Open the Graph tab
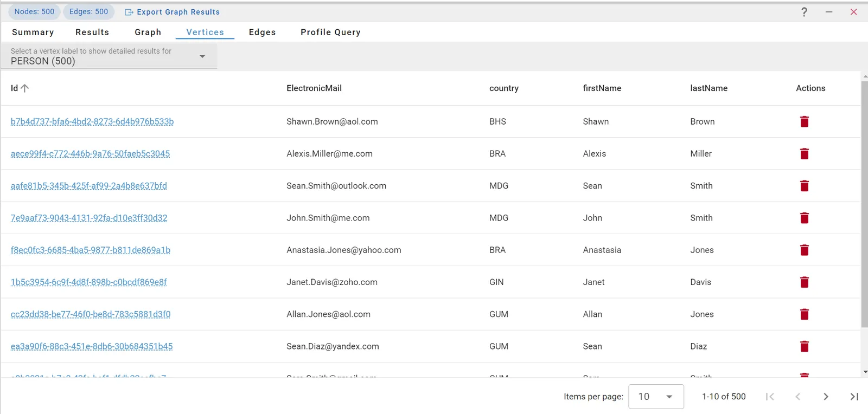Screen dimensions: 868x414 coord(148,33)
